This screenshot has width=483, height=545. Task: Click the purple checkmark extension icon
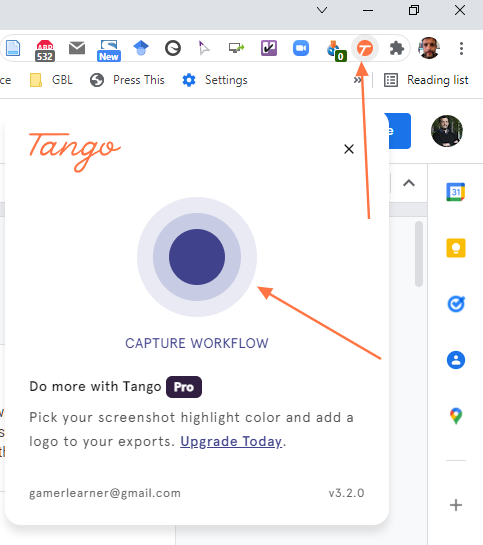click(269, 48)
